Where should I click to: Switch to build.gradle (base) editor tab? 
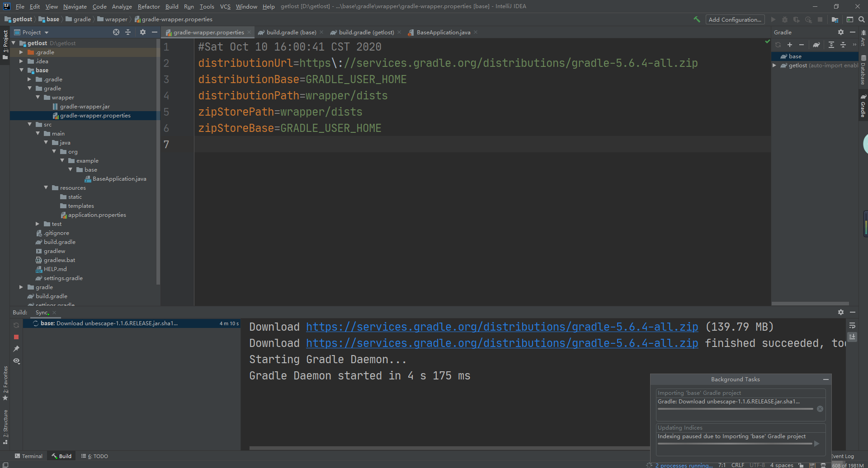point(291,32)
